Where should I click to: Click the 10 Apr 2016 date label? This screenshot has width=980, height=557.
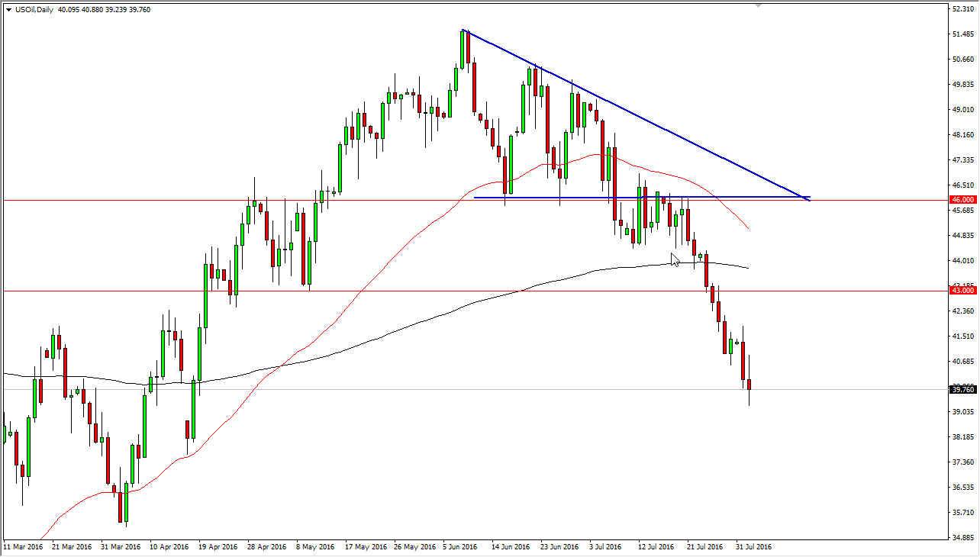pos(169,547)
